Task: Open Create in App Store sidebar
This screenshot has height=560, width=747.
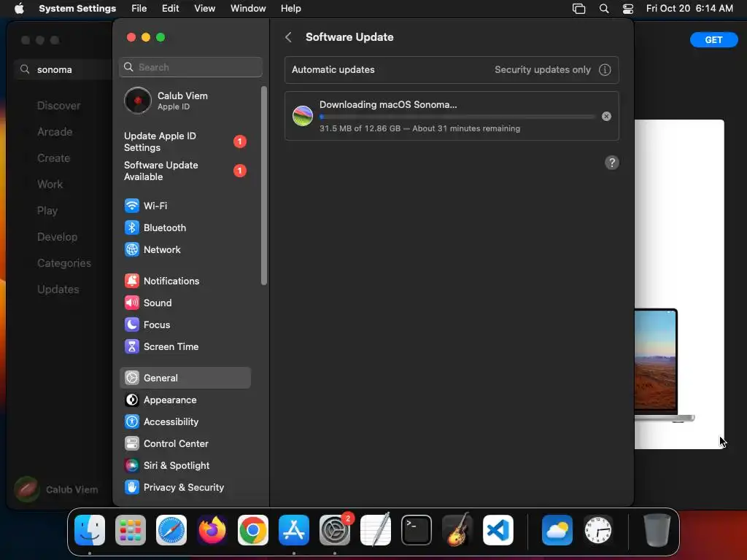Action: pos(54,158)
